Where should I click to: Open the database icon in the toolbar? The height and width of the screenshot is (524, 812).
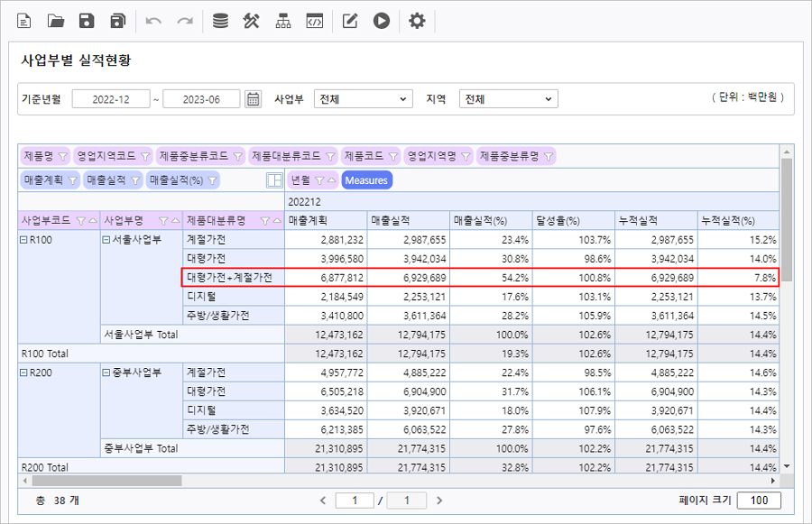click(x=220, y=21)
